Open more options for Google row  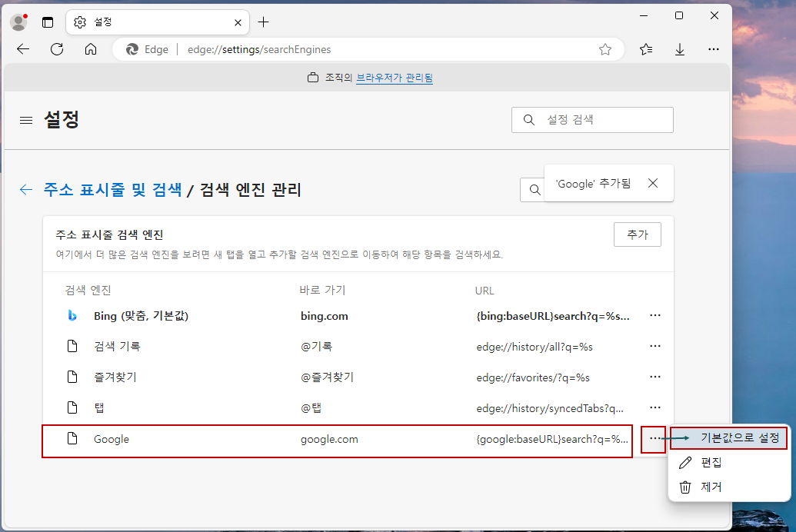(654, 439)
